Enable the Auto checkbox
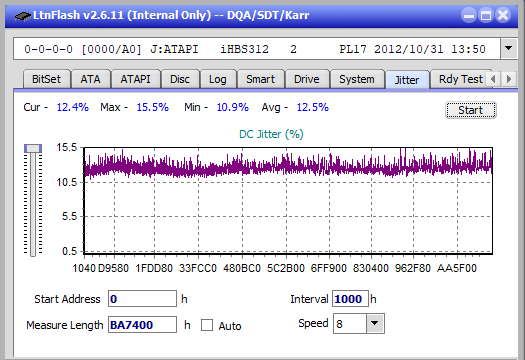Viewport: 525px width, 360px height. 207,325
